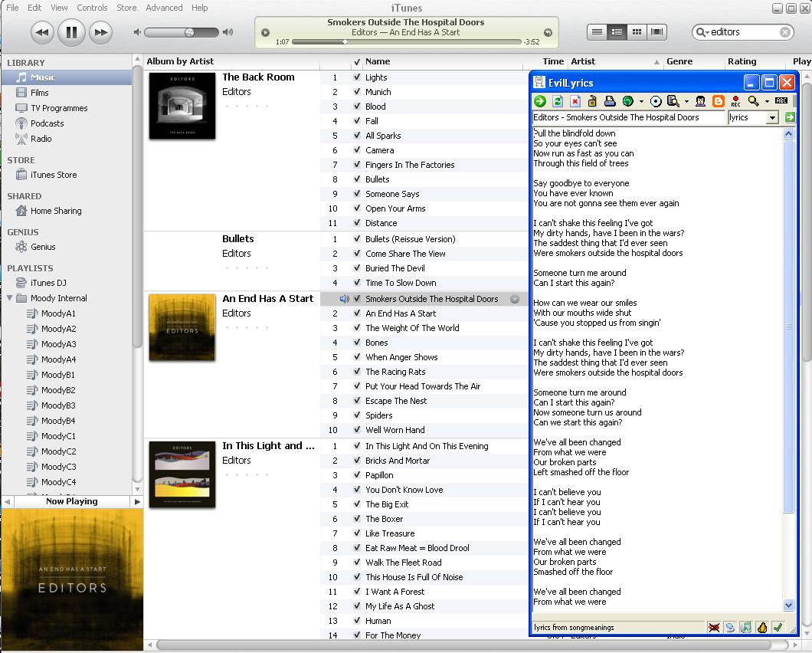Open dropdown arrow next to document search icon
Screen dimensions: 812x653
(x=686, y=102)
